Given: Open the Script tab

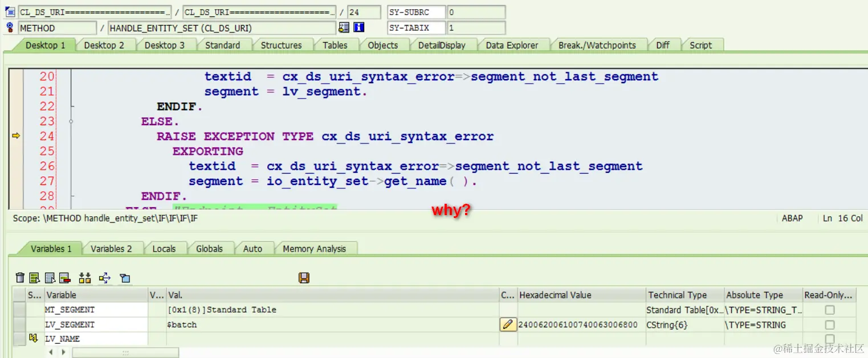Looking at the screenshot, I should tap(700, 45).
